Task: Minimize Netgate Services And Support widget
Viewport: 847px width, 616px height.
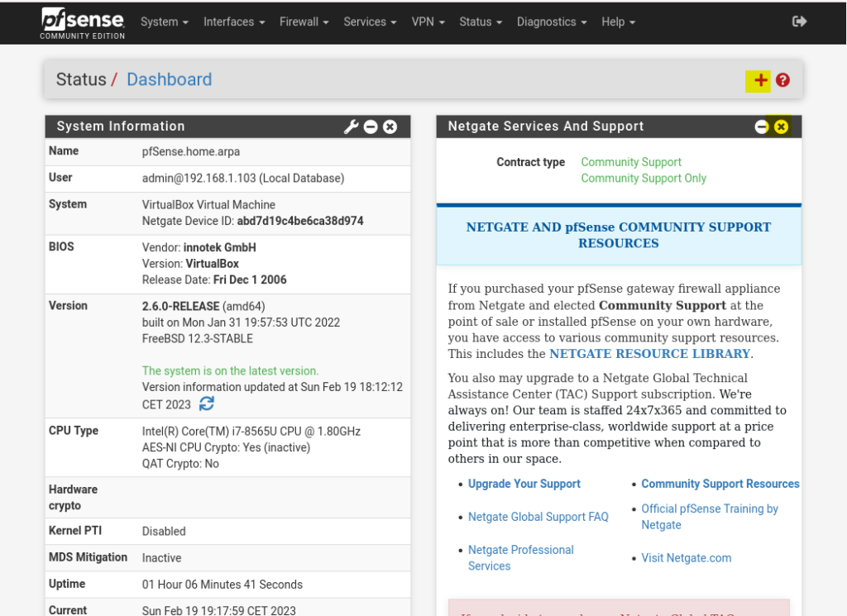Action: point(762,127)
